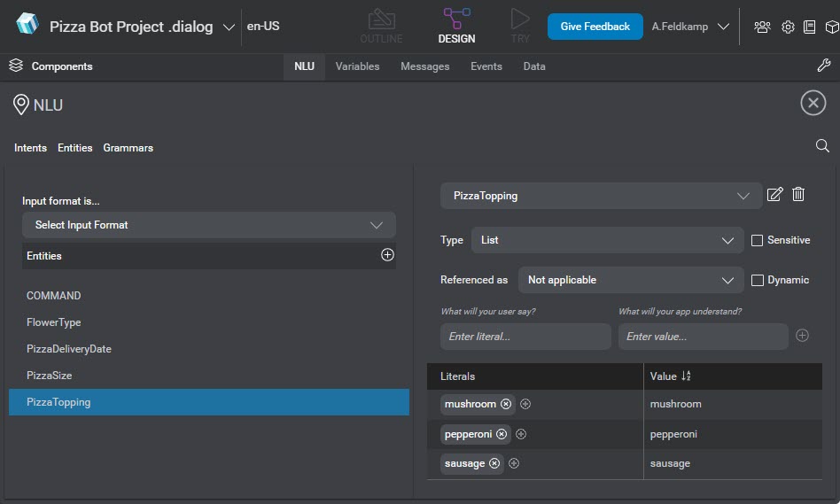Click the Enter literal input field
The height and width of the screenshot is (504, 840).
(x=525, y=337)
